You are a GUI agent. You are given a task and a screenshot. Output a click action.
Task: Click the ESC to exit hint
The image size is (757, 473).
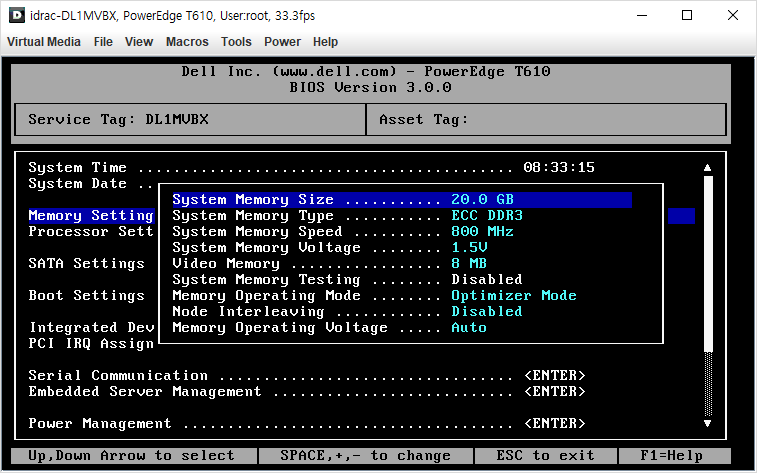point(546,456)
